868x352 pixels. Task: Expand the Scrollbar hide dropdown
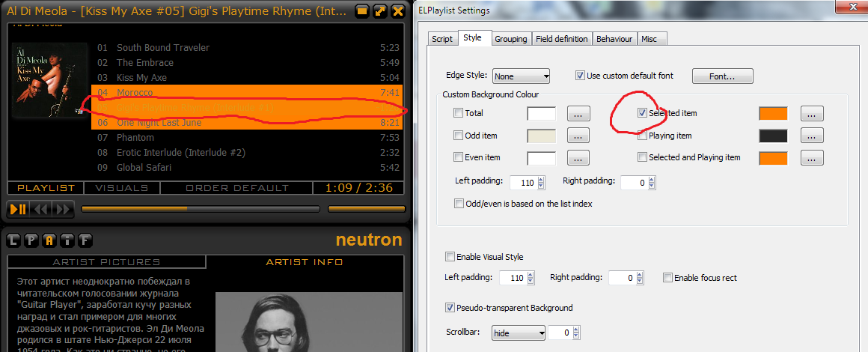coord(519,333)
